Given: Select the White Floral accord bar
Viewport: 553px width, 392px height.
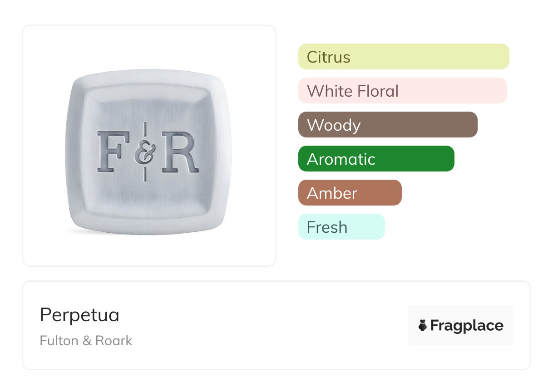Looking at the screenshot, I should 402,91.
